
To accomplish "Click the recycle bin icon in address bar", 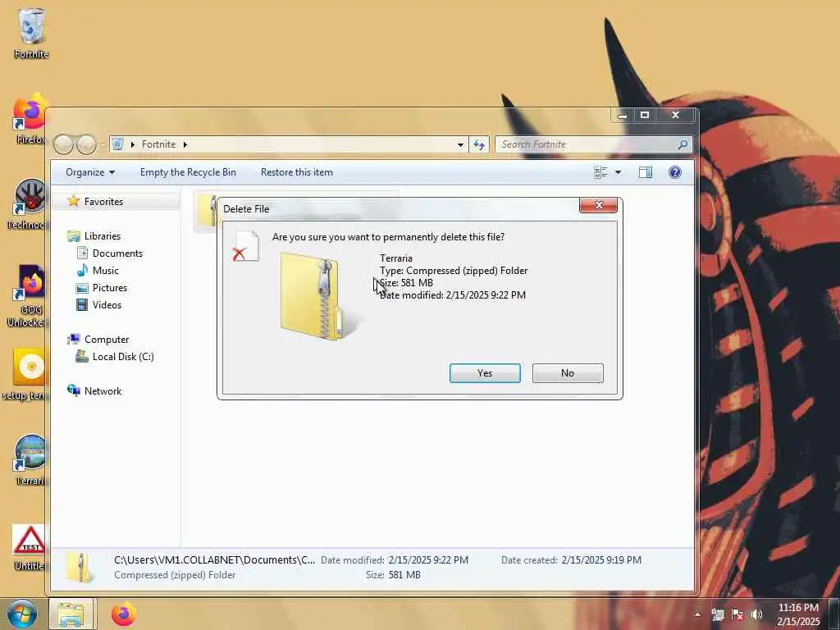I will pos(118,144).
